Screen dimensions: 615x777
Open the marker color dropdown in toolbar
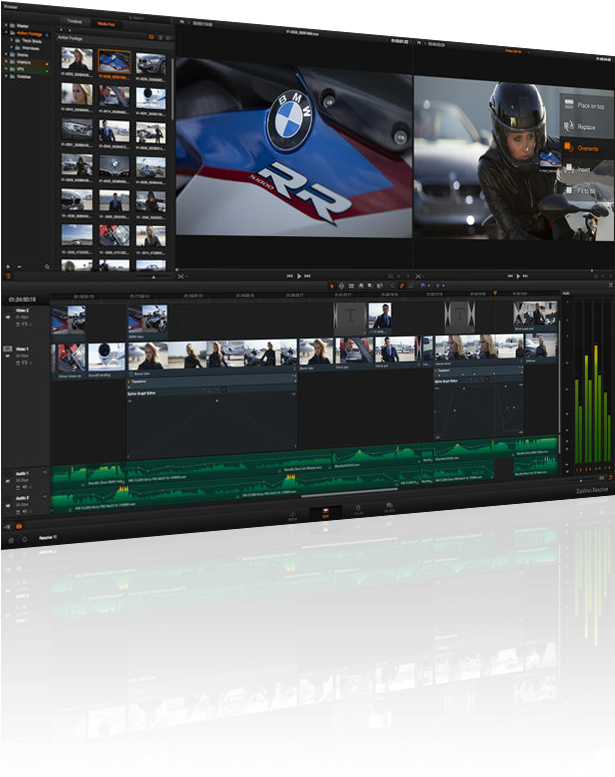pyautogui.click(x=443, y=285)
